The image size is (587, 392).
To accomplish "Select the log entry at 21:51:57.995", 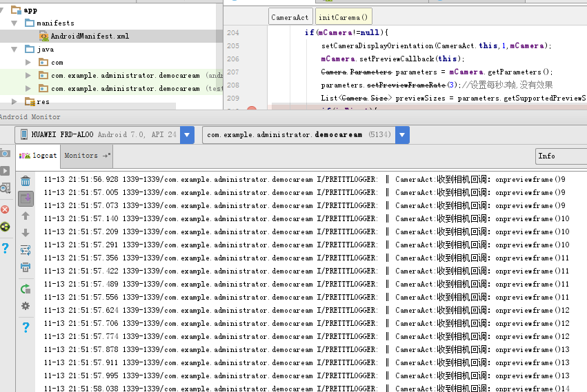I will pyautogui.click(x=306, y=376).
